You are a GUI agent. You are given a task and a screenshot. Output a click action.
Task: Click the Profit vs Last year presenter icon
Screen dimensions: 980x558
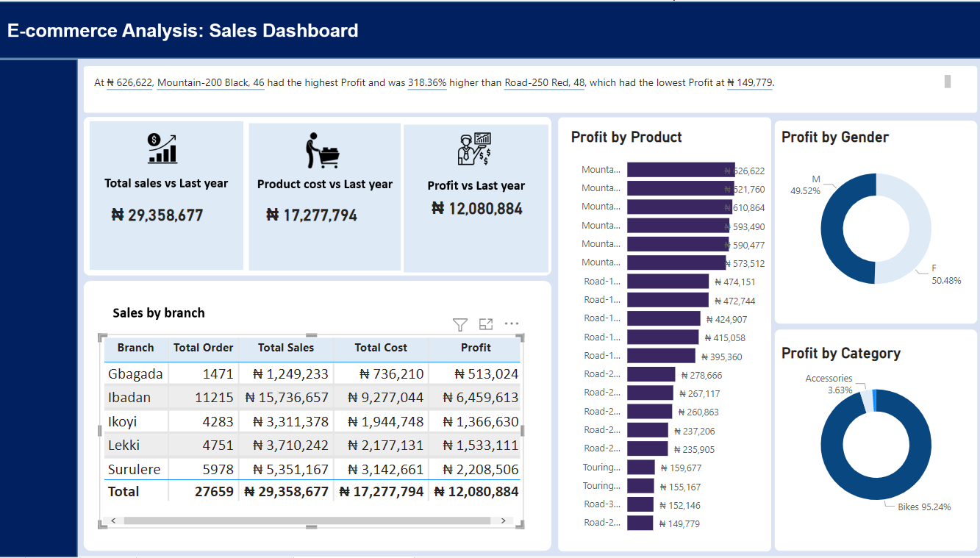474,149
